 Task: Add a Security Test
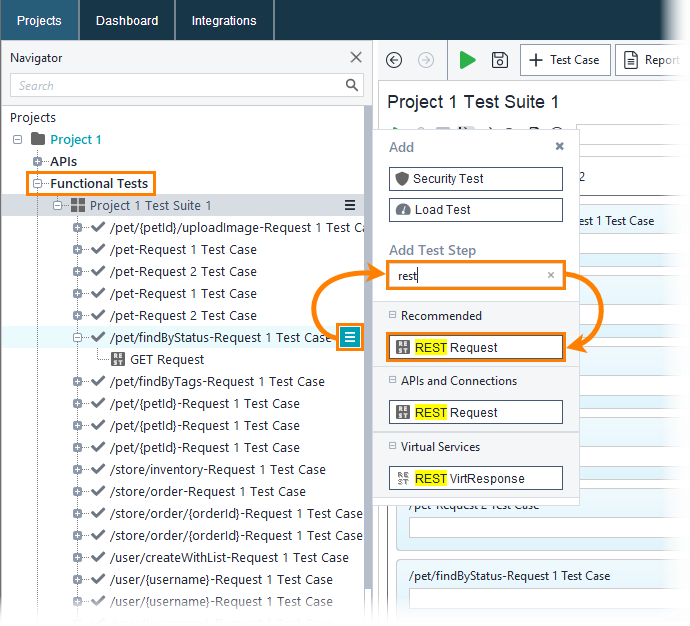tap(476, 179)
